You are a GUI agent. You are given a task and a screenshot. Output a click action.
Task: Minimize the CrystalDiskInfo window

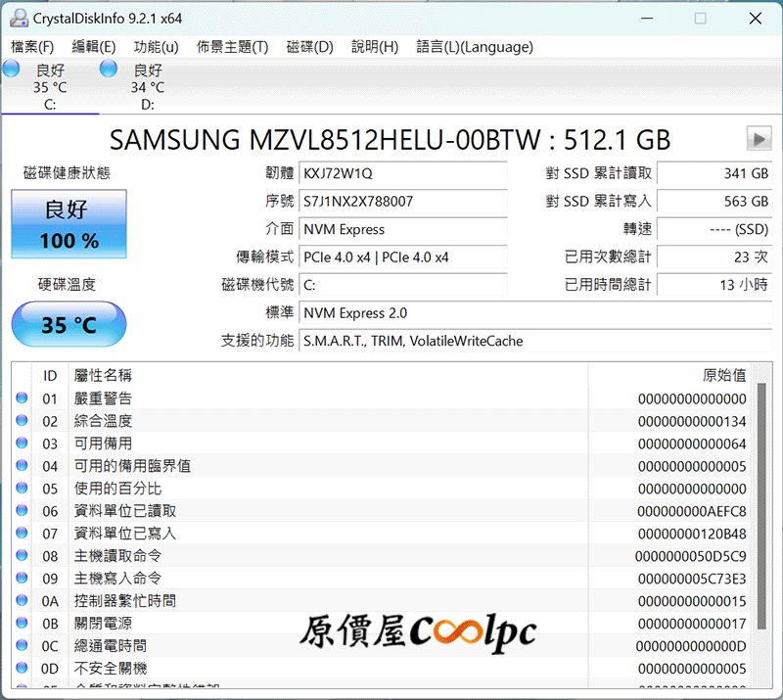point(647,19)
